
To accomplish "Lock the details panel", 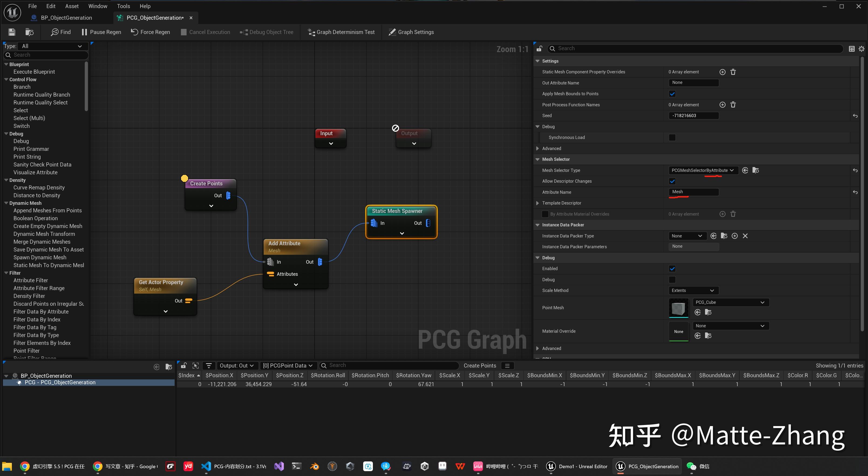I will [539, 48].
